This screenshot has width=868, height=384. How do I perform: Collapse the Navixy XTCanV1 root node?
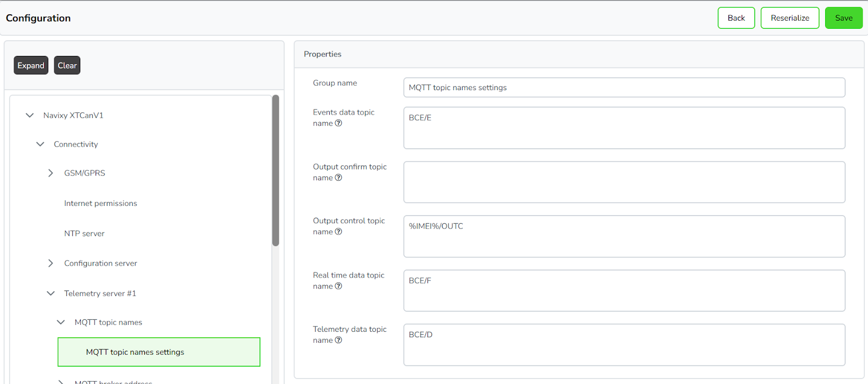pyautogui.click(x=30, y=115)
